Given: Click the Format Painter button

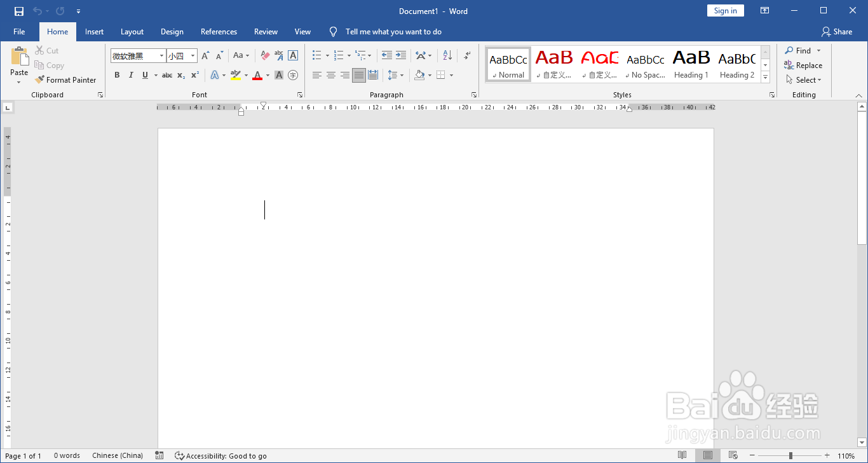Looking at the screenshot, I should point(65,80).
